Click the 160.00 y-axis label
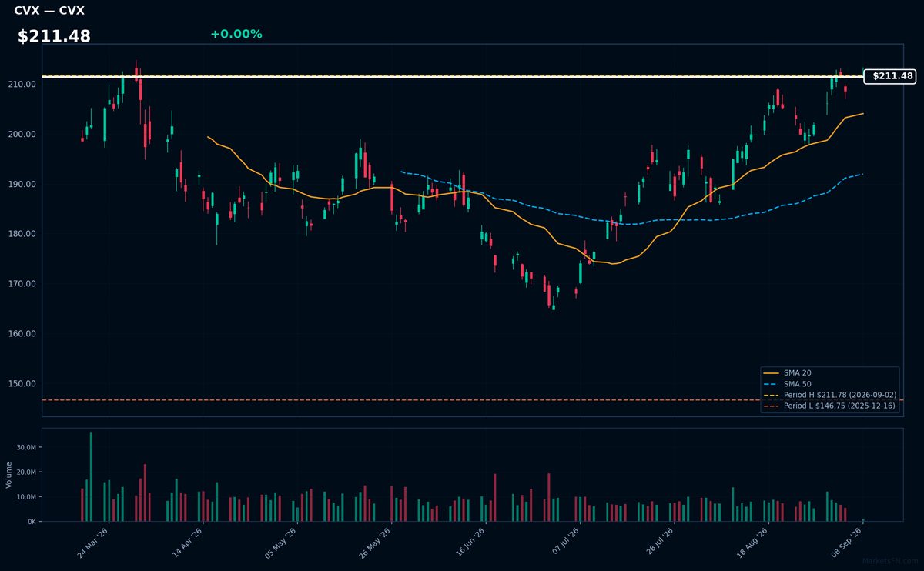This screenshot has width=924, height=571. pos(23,334)
